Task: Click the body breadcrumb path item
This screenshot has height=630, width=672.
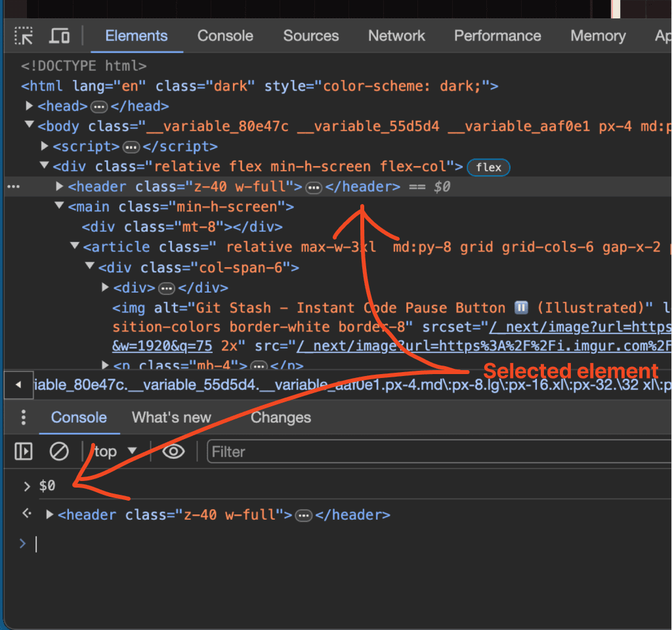Action: (x=352, y=385)
